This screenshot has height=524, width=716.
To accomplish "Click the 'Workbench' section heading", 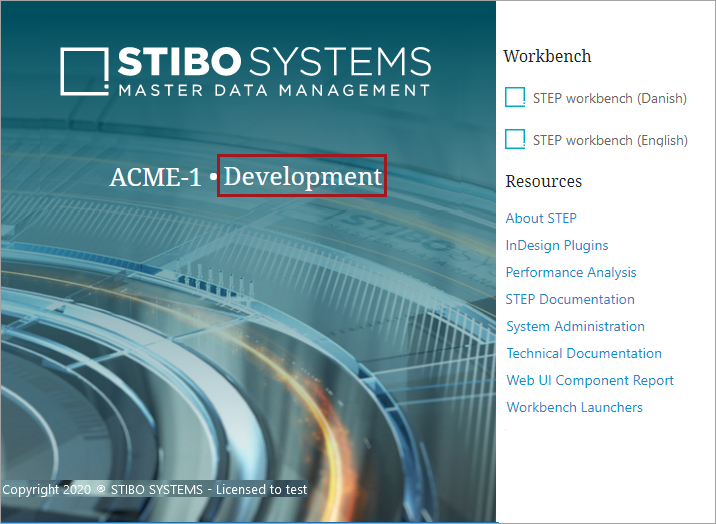I will tap(547, 56).
